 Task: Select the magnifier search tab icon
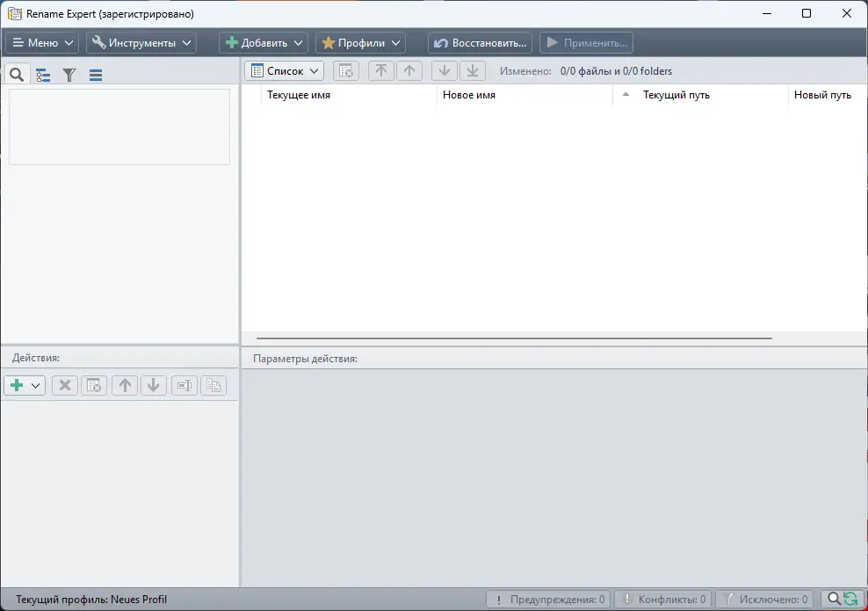pos(17,74)
